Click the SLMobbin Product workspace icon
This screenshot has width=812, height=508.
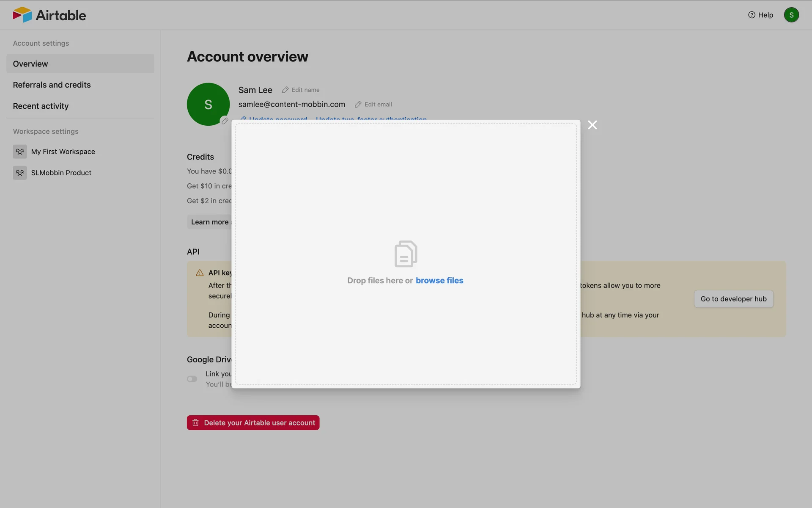pyautogui.click(x=20, y=173)
